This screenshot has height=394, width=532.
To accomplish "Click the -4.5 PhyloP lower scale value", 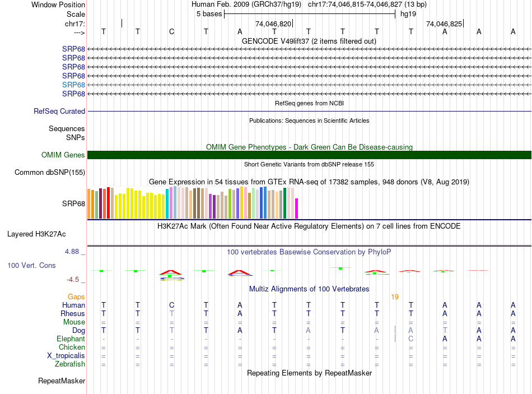I will click(x=73, y=280).
